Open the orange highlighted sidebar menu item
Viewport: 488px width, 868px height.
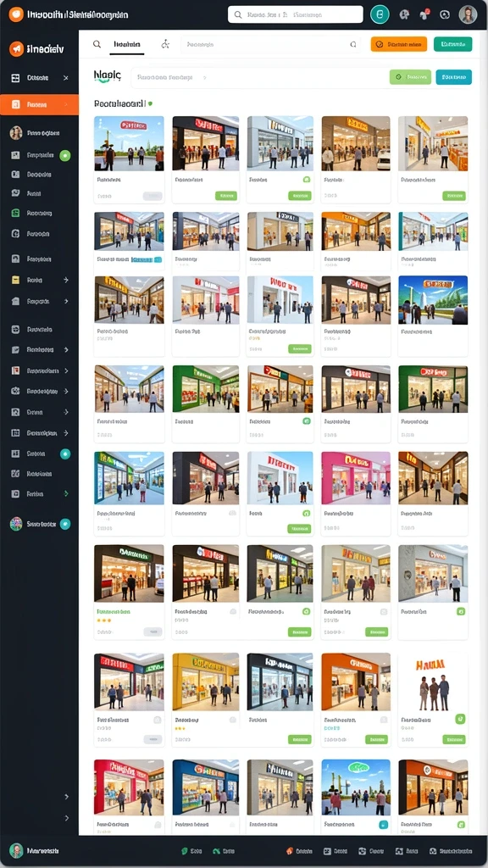[39, 104]
